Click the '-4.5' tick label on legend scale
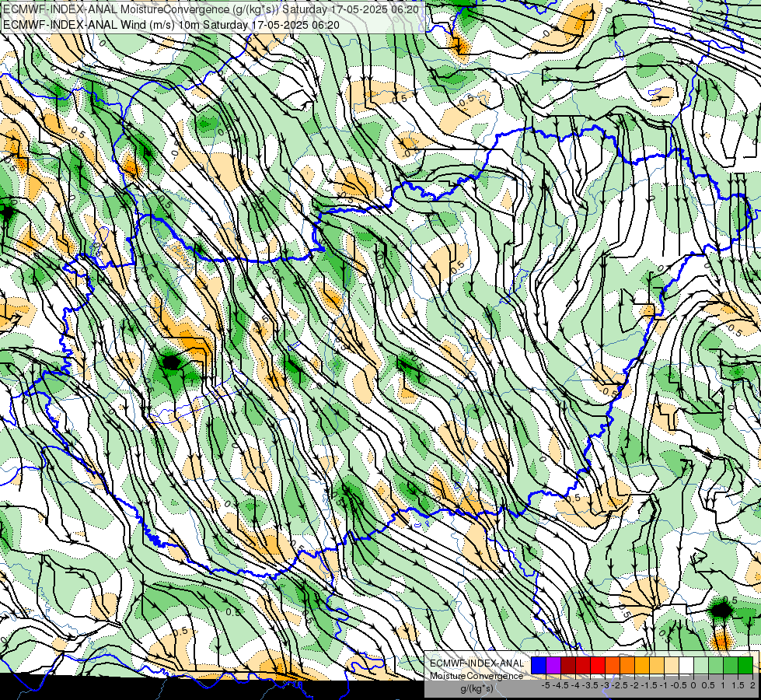 560,685
